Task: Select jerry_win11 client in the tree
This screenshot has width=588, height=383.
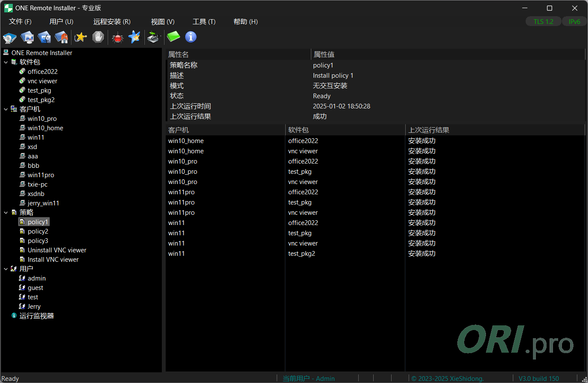Action: (x=43, y=203)
